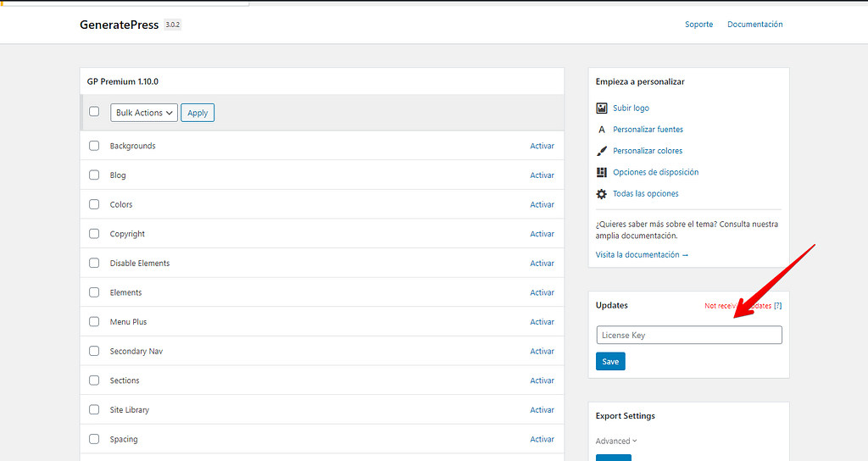The image size is (868, 461).
Task: Follow the Visita la documentación link
Action: 642,254
